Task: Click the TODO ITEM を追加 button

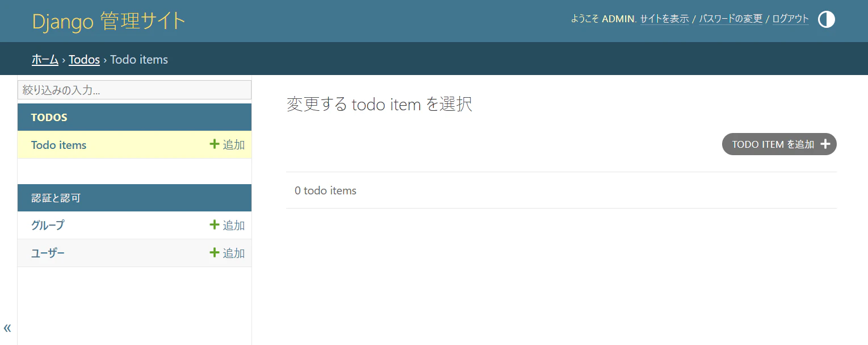Action: pyautogui.click(x=779, y=144)
